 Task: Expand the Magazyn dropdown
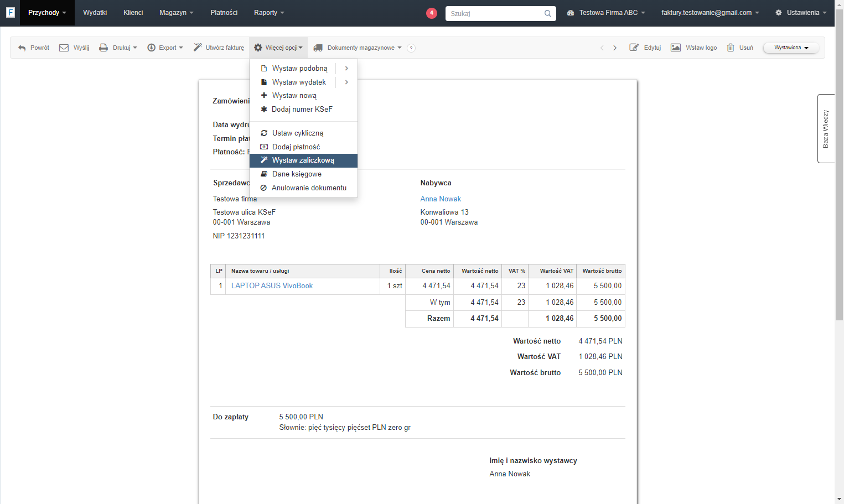click(x=176, y=13)
